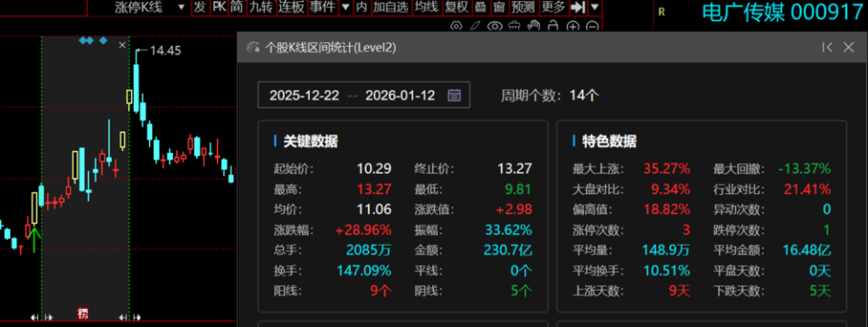Viewport: 868px width, 327px height.
Task: Click the 涨跌幅 value +28.96%
Action: (x=363, y=229)
